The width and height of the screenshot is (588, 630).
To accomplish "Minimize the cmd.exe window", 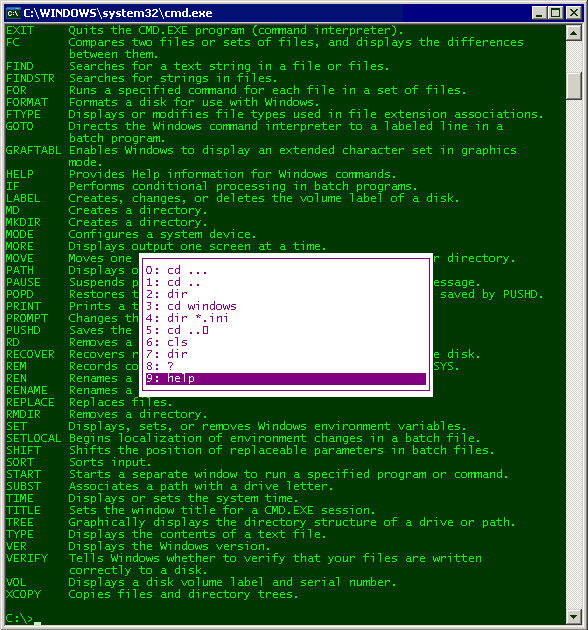I will click(x=539, y=13).
